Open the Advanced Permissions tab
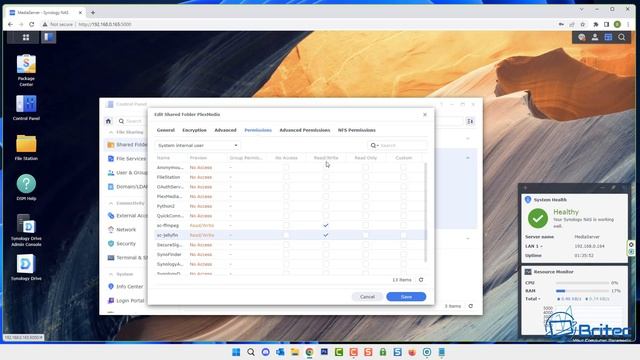This screenshot has width=640, height=360. 304,130
